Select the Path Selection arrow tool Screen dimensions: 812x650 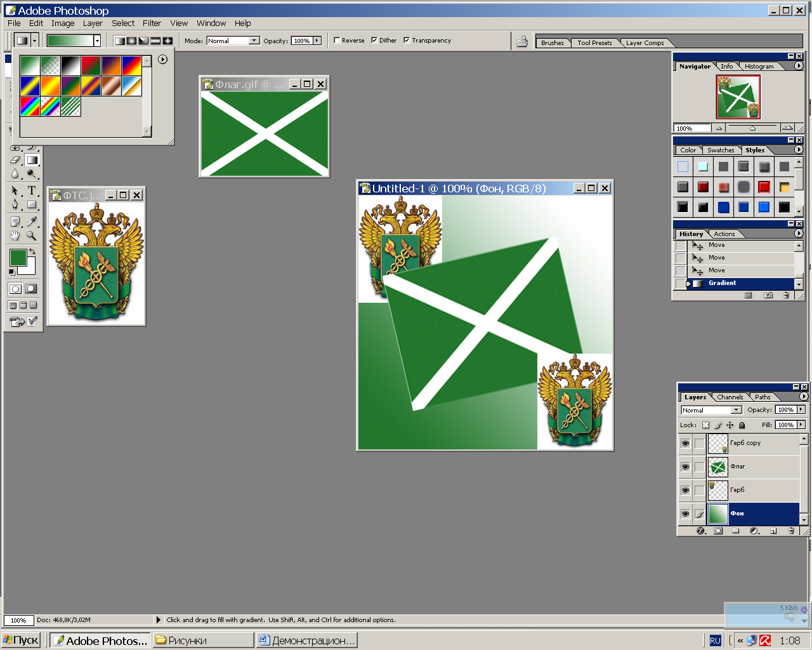click(x=15, y=190)
